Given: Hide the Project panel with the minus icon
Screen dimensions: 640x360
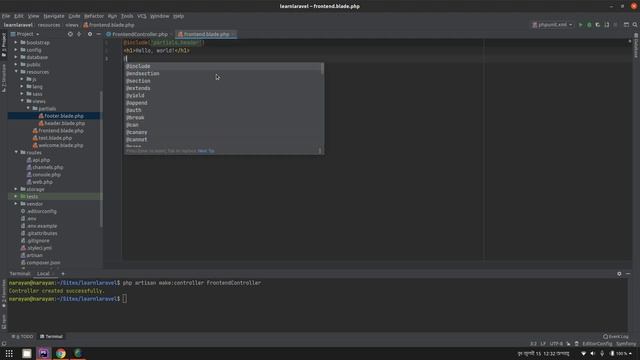Looking at the screenshot, I should click(x=98, y=34).
